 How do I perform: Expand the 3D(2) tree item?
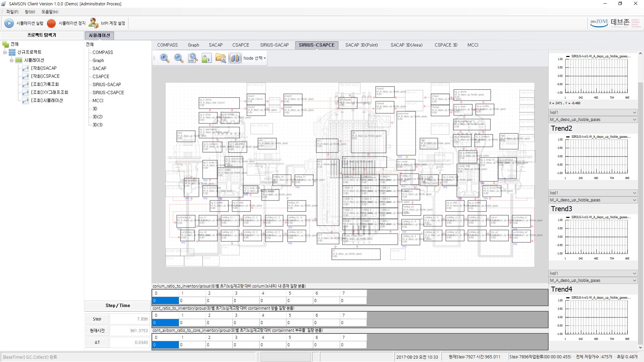pyautogui.click(x=97, y=116)
